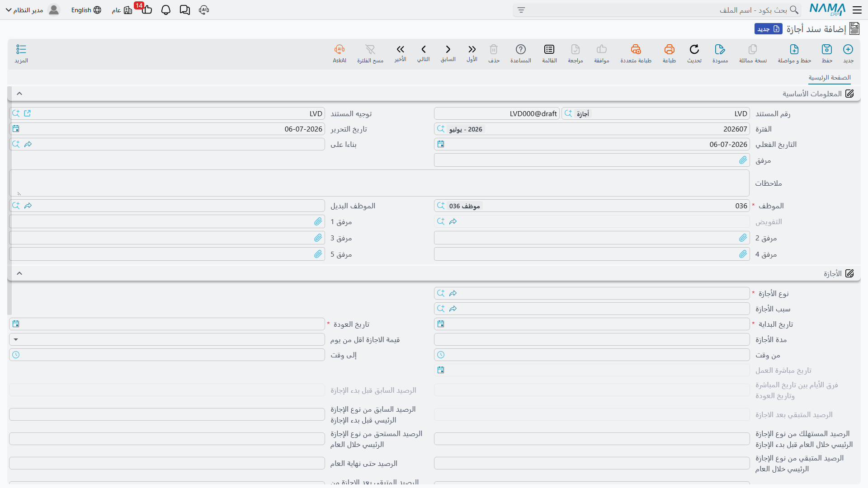Click عام company selector
The width and height of the screenshot is (868, 488).
122,10
